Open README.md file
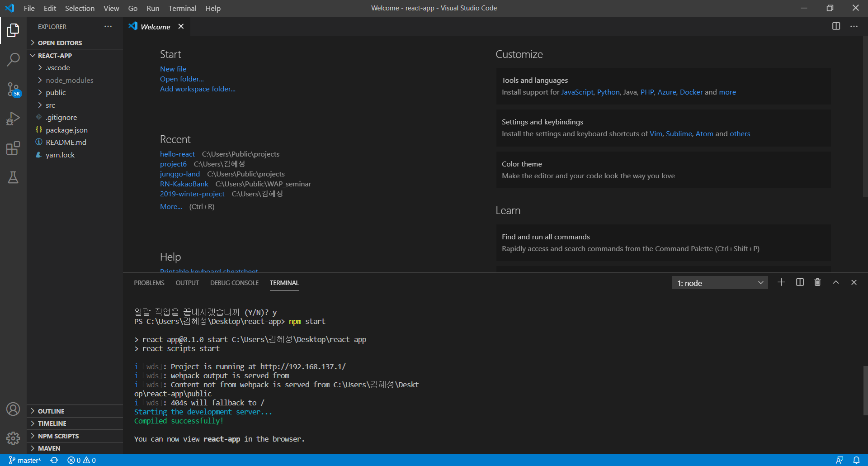The width and height of the screenshot is (868, 466). click(75, 142)
